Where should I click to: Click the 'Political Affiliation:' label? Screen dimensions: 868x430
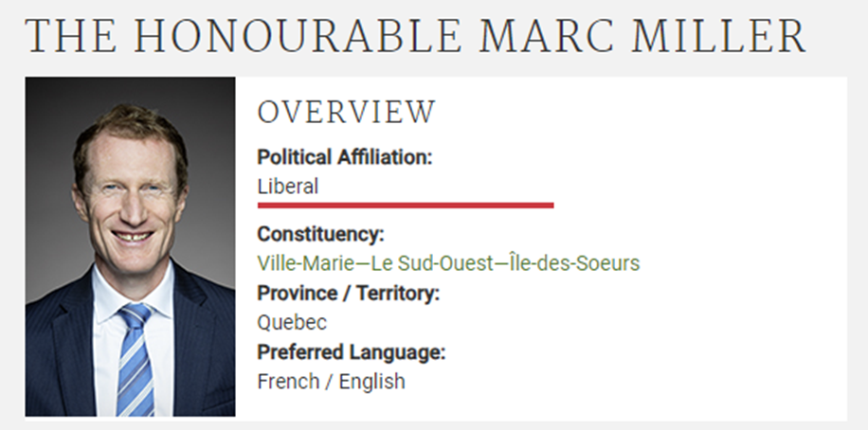[345, 157]
